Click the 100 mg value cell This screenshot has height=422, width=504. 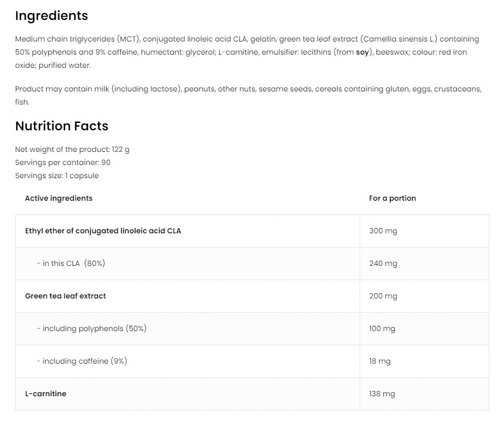coord(382,328)
